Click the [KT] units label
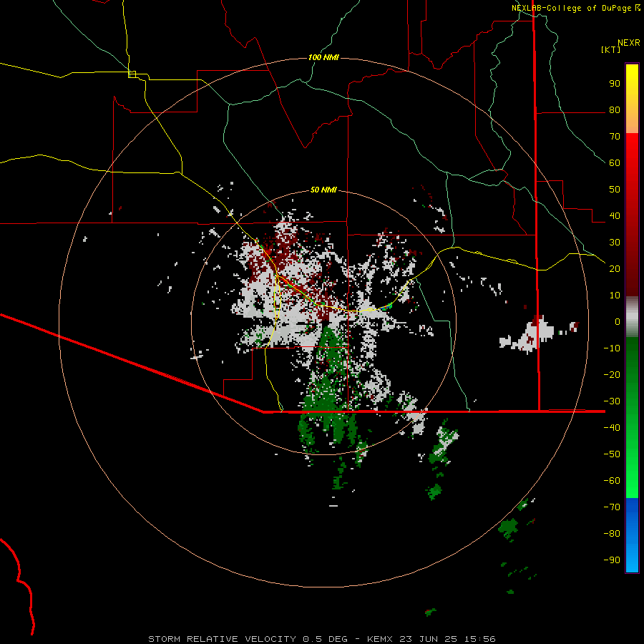This screenshot has width=644, height=644. tap(610, 49)
